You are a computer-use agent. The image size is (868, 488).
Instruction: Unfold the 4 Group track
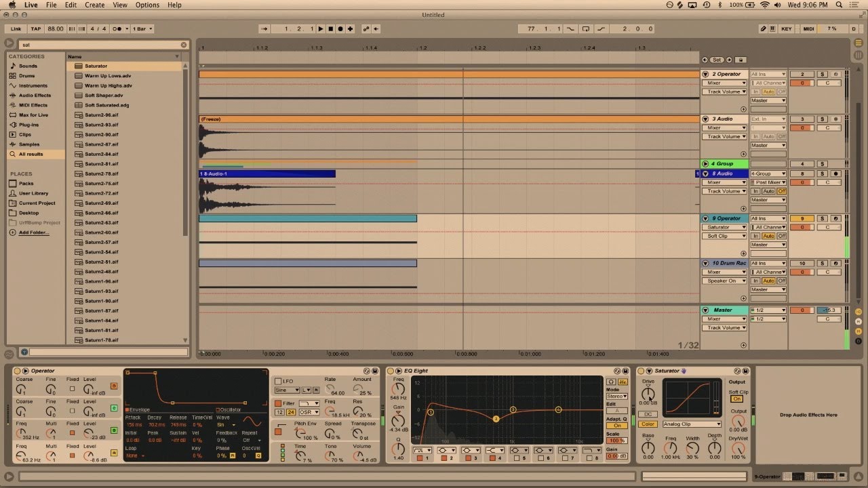coord(705,163)
